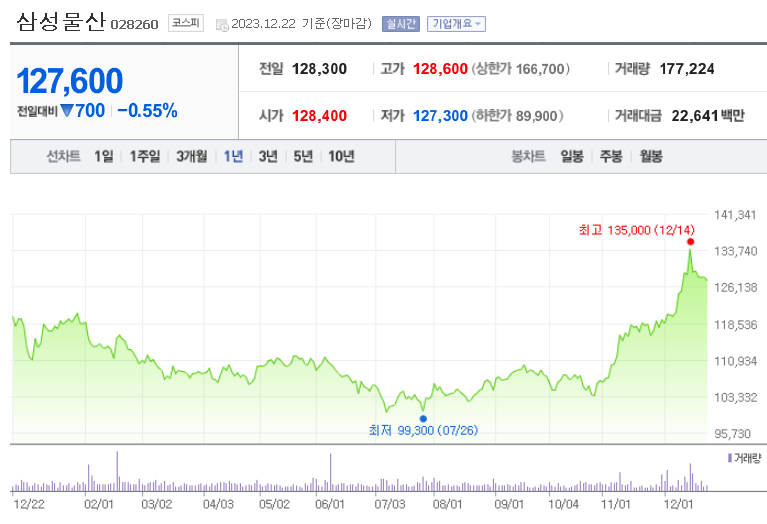Click the 코스피 market badge
This screenshot has height=524, width=767.
coord(186,23)
